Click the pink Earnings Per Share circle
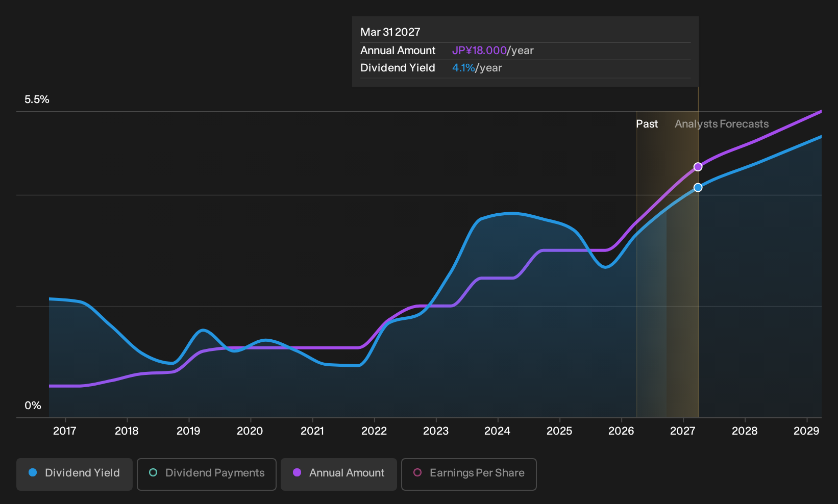838x504 pixels. pyautogui.click(x=417, y=472)
